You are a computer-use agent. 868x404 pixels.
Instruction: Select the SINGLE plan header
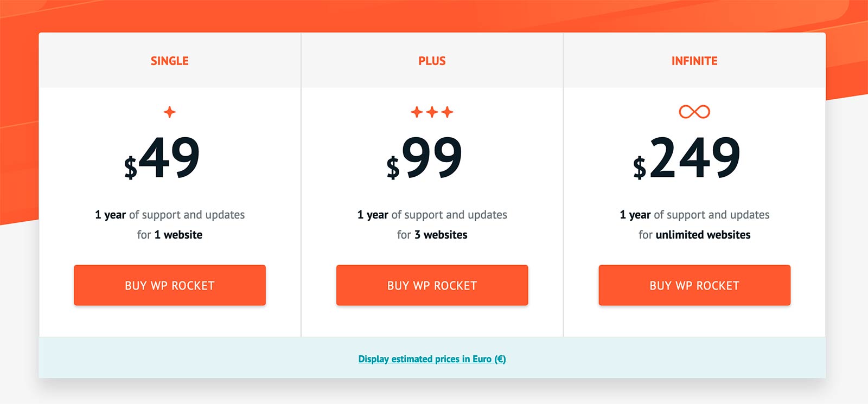[x=169, y=61]
